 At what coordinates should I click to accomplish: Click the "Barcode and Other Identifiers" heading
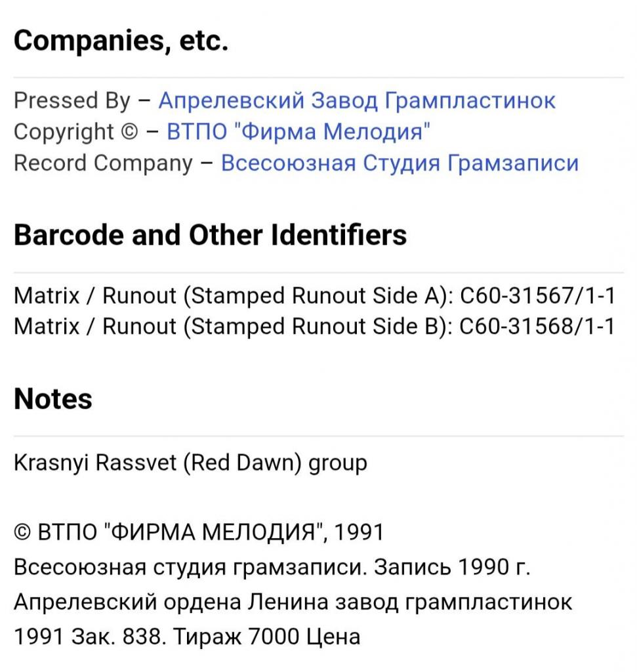tap(211, 236)
